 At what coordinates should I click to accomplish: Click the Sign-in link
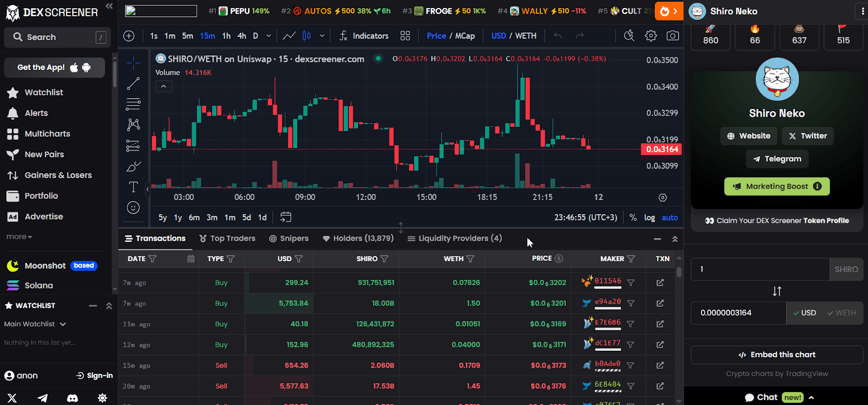94,376
